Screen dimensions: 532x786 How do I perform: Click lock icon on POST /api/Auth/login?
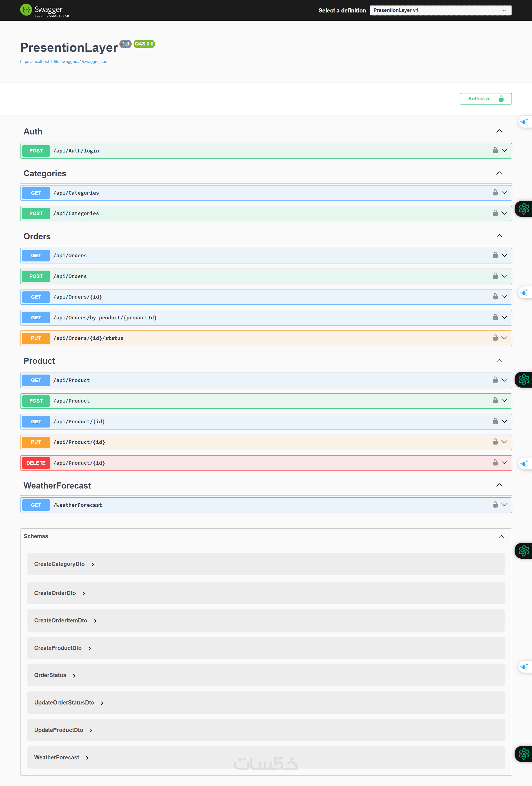pyautogui.click(x=495, y=151)
